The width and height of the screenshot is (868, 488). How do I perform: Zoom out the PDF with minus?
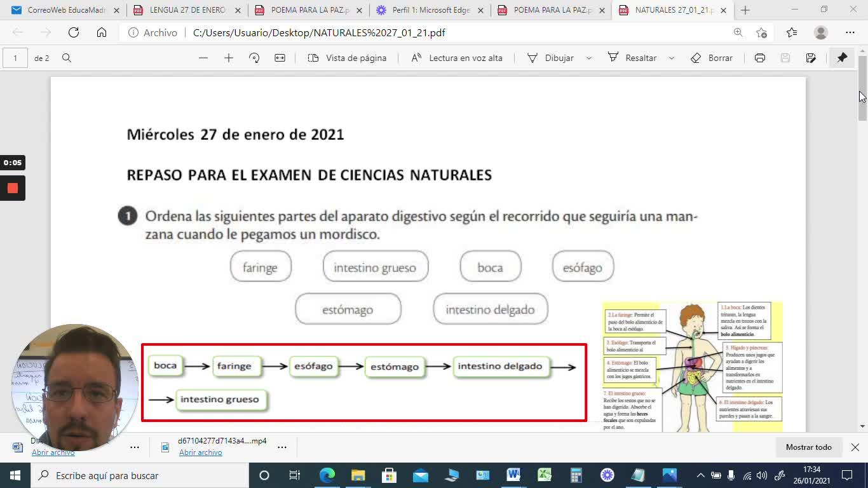[x=203, y=58]
